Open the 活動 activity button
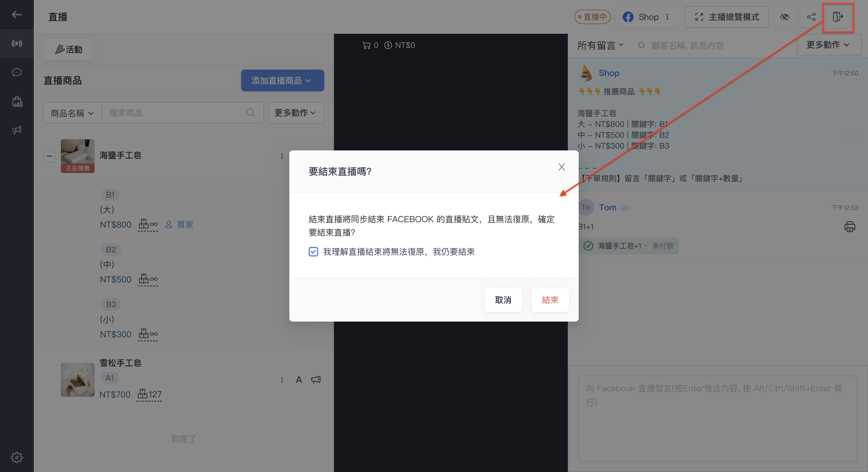The height and width of the screenshot is (472, 868). tap(68, 49)
